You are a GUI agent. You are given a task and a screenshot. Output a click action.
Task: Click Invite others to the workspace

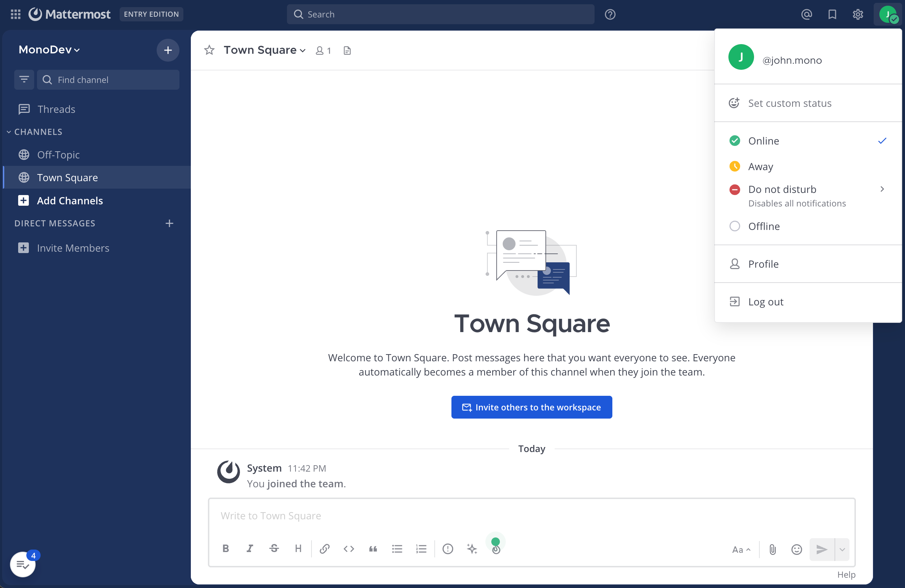[x=532, y=407]
